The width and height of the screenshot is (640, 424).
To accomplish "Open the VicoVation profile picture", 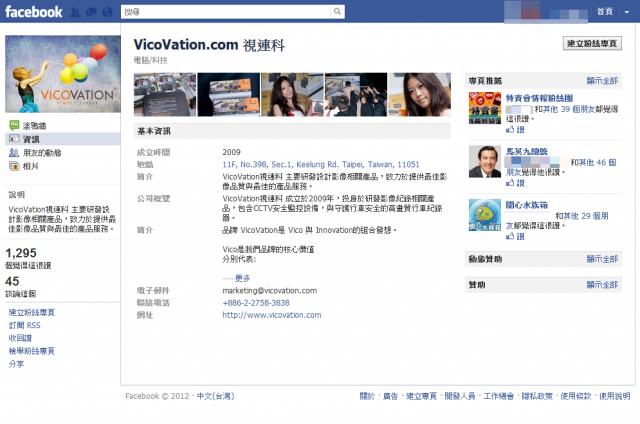I will click(63, 74).
